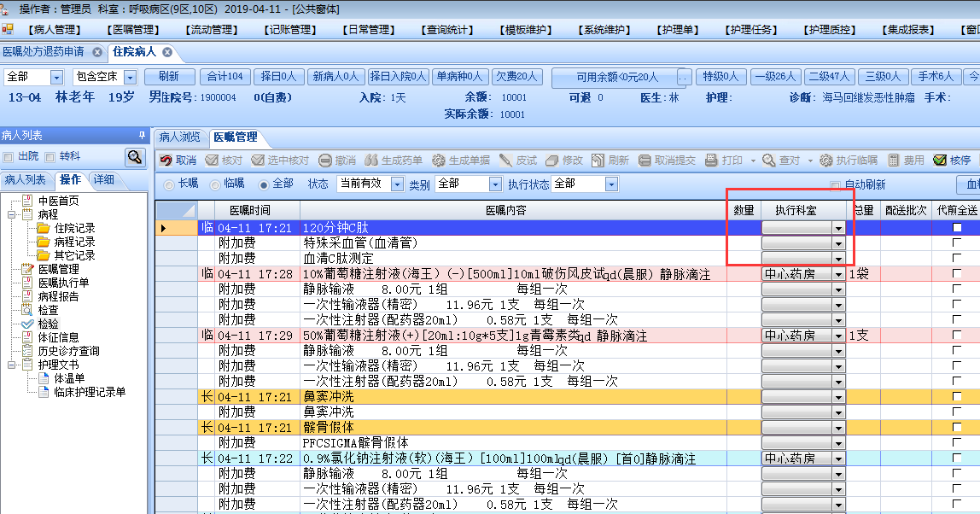Click the 欠费20人 button
The width and height of the screenshot is (980, 514).
coord(516,76)
